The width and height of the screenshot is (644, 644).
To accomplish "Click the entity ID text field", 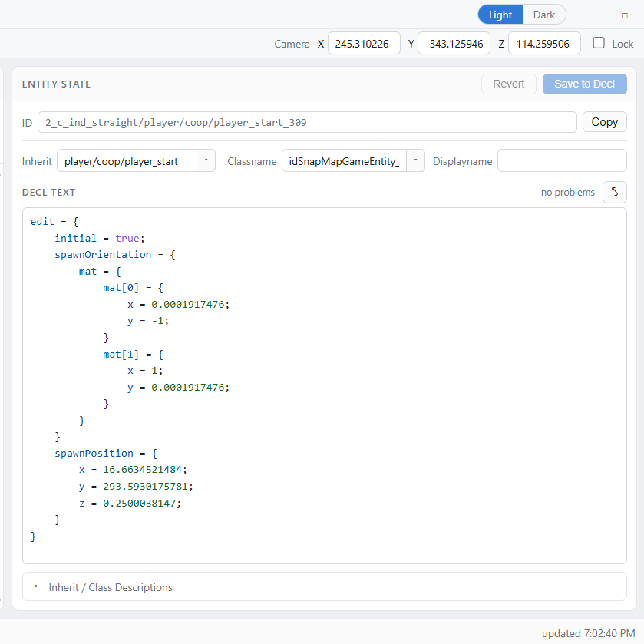I will pos(307,122).
